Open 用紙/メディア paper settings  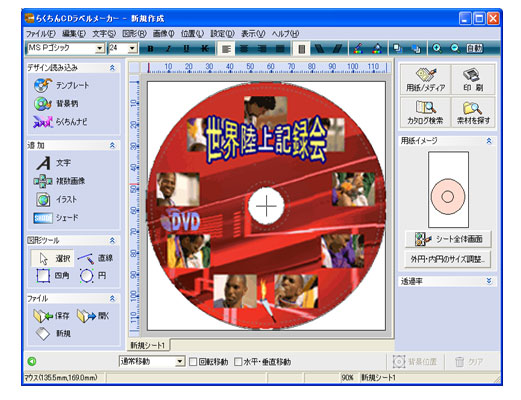[x=425, y=79]
